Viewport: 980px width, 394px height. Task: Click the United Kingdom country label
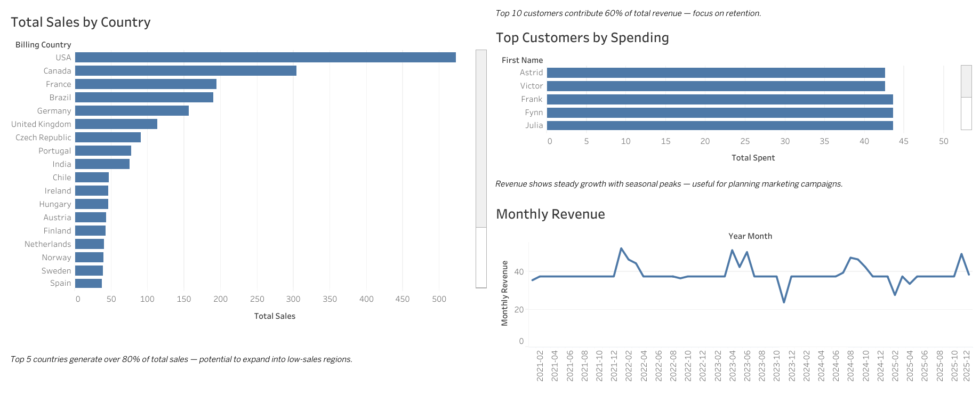click(41, 124)
